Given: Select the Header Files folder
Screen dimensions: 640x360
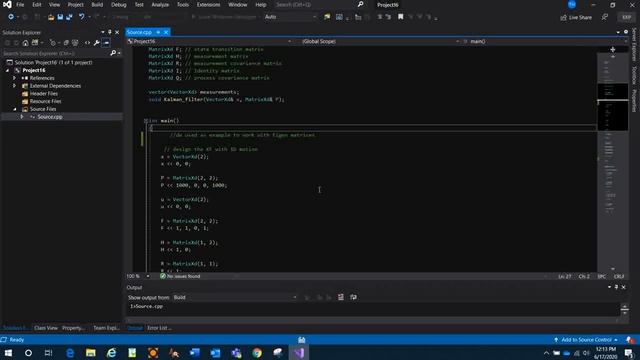Looking at the screenshot, I should [x=44, y=93].
